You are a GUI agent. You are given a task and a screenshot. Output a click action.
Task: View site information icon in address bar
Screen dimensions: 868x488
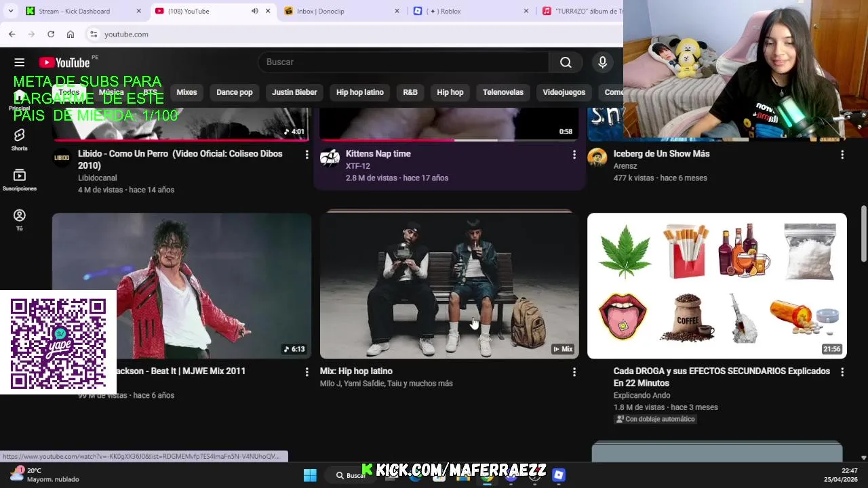94,34
